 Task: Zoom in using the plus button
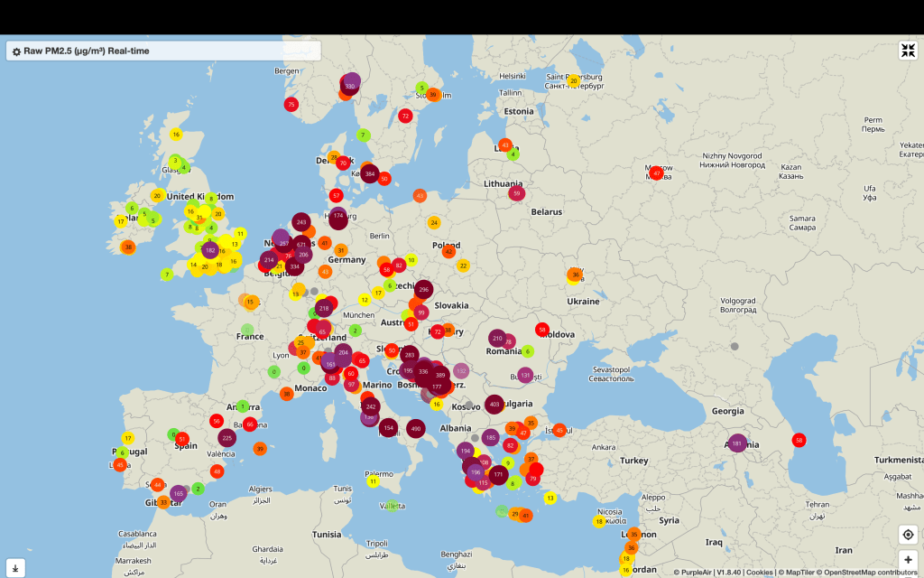tap(908, 559)
